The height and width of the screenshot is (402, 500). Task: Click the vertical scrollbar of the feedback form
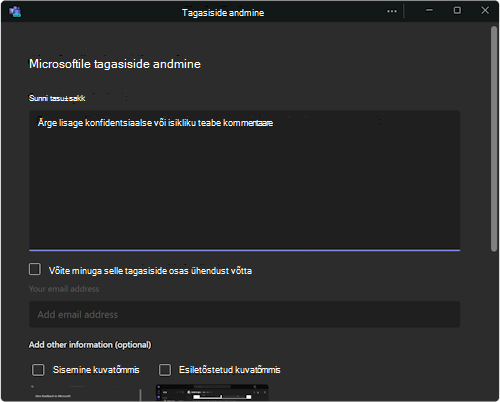pyautogui.click(x=494, y=139)
